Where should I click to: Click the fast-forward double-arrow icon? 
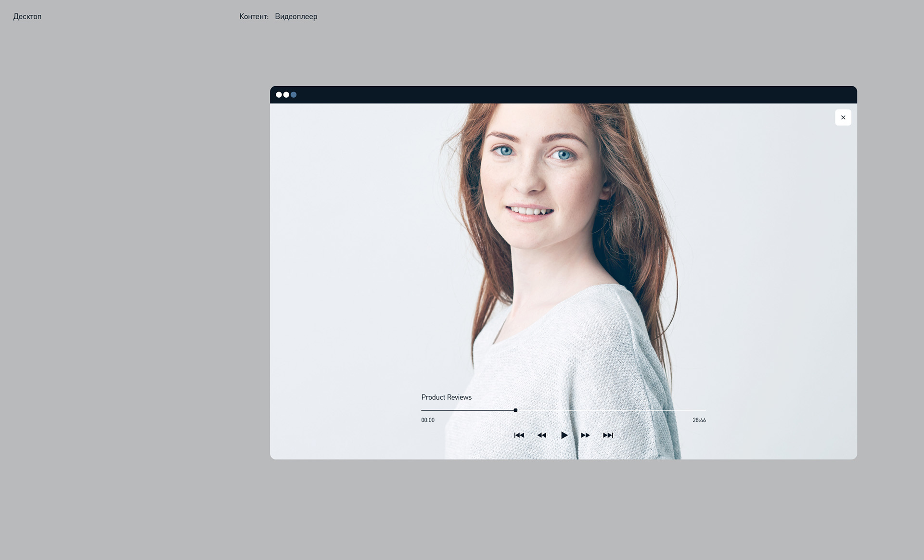coord(585,435)
